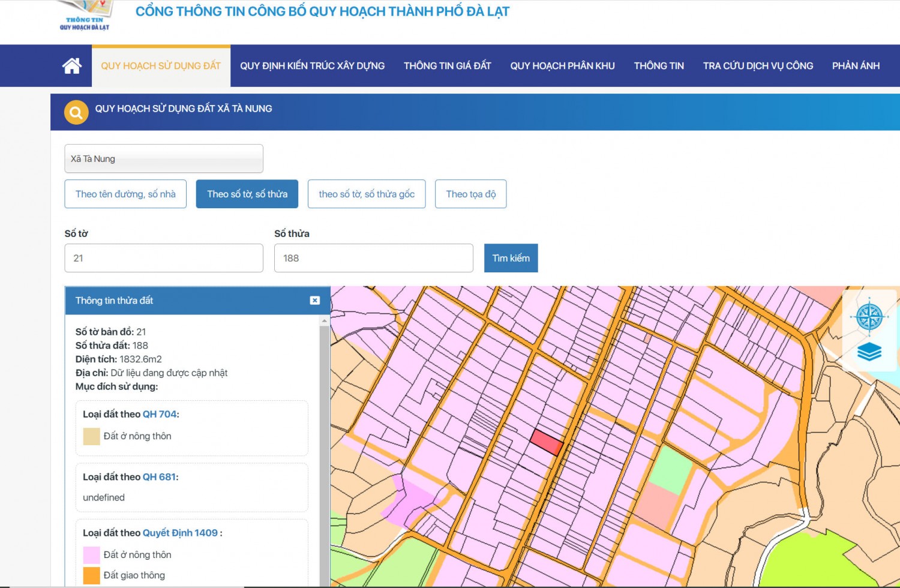Open the Quy hoạch sử dụng đất tab
900x588 pixels.
tap(161, 66)
